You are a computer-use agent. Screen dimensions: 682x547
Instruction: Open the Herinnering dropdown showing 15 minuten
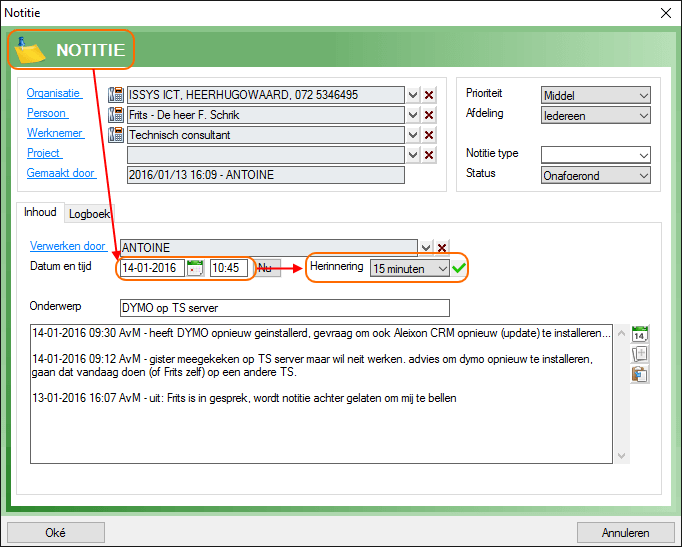pos(409,268)
